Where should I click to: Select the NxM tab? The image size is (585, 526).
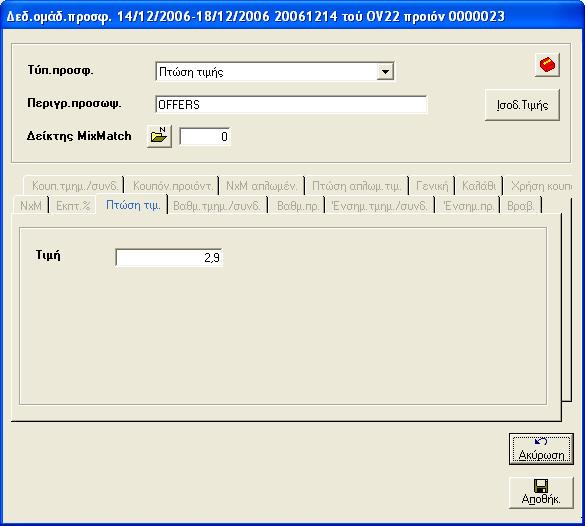[x=31, y=206]
